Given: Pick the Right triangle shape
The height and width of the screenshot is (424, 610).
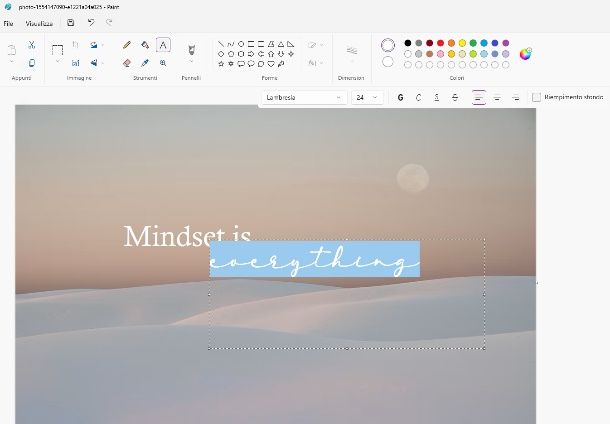Looking at the screenshot, I should tap(291, 44).
